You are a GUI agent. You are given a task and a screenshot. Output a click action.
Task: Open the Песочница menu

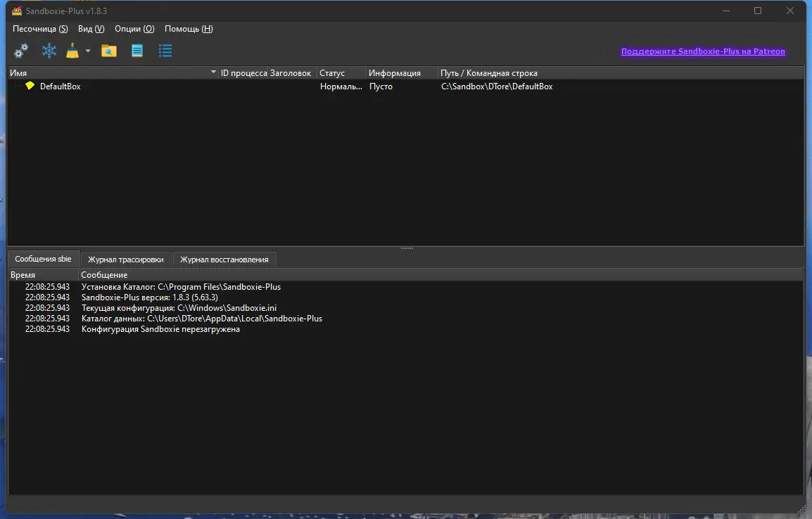coord(40,29)
